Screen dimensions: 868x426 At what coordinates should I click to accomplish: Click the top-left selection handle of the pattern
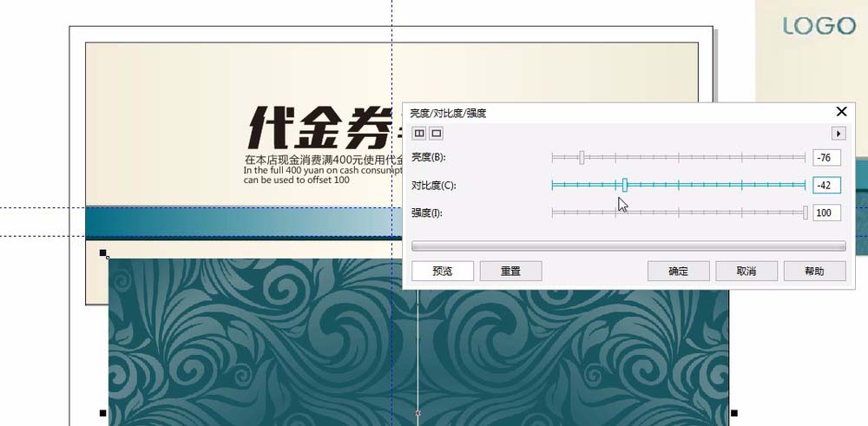(x=103, y=252)
